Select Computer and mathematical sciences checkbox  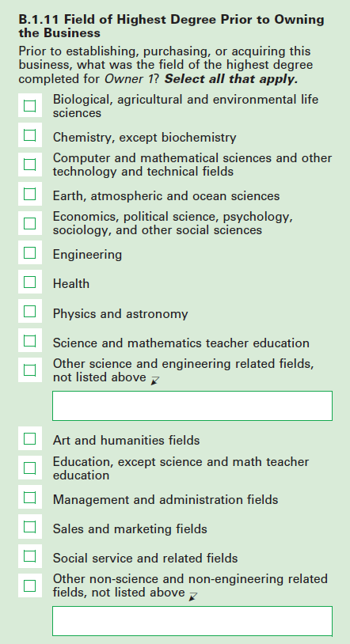click(x=29, y=165)
